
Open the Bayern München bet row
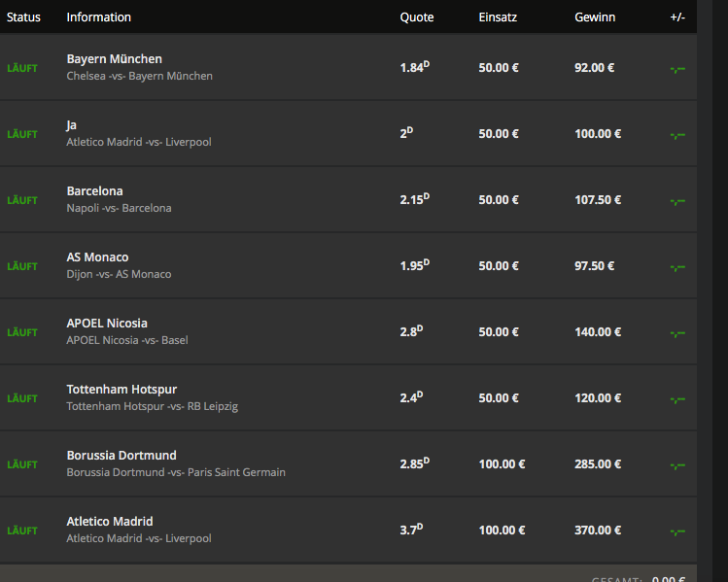348,67
